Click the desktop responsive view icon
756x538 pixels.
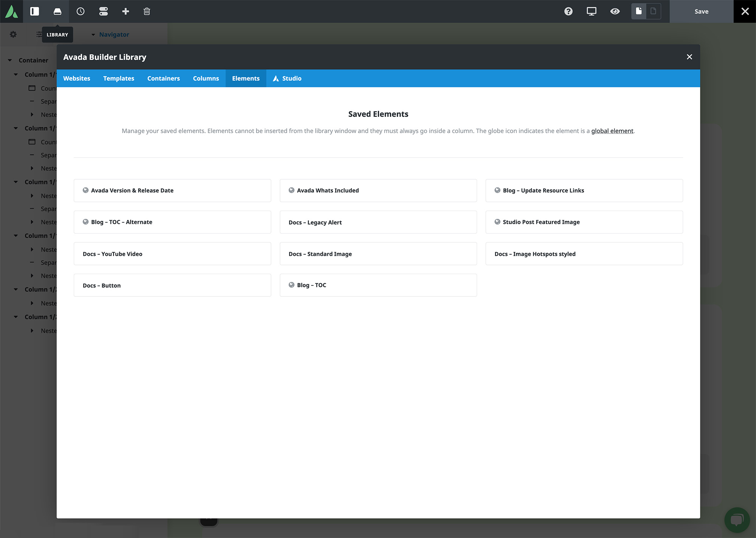point(592,11)
